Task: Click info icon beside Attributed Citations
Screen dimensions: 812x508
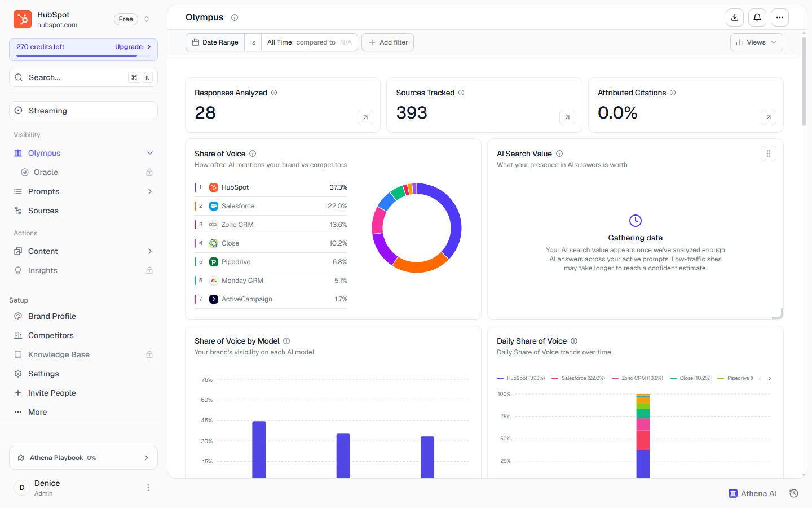Action: [673, 93]
